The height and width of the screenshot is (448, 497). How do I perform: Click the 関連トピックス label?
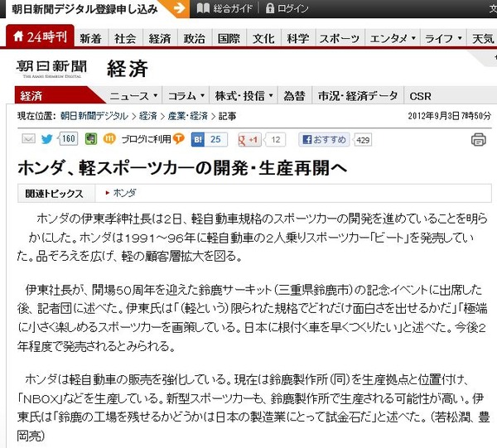click(54, 193)
